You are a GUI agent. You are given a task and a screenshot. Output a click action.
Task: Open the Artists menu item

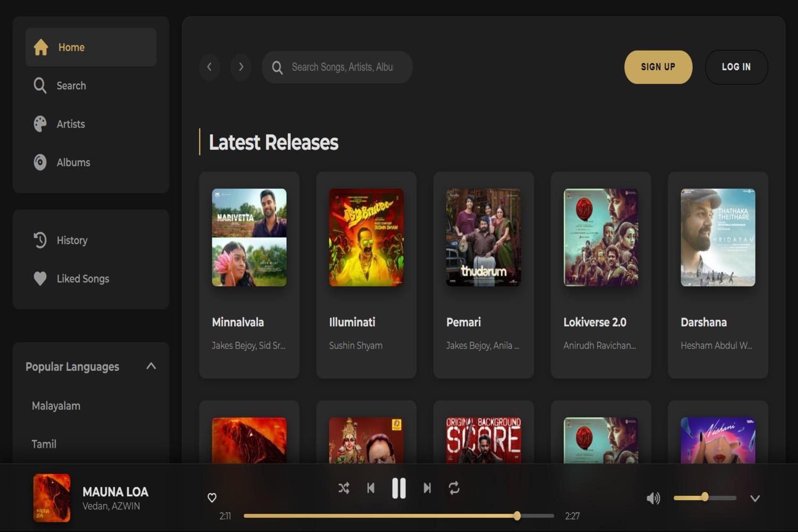[91, 124]
